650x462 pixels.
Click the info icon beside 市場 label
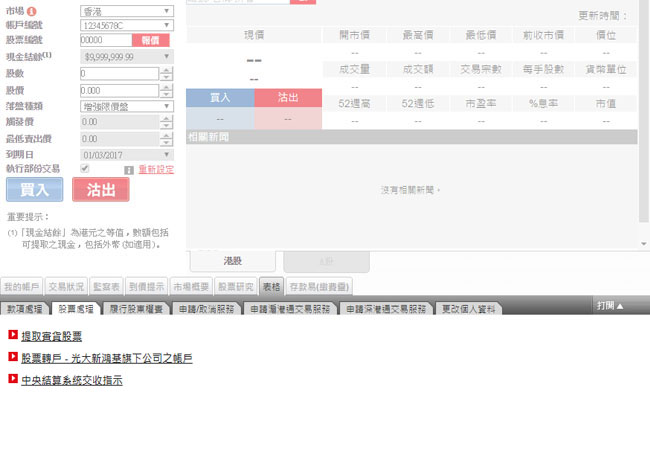[x=31, y=10]
